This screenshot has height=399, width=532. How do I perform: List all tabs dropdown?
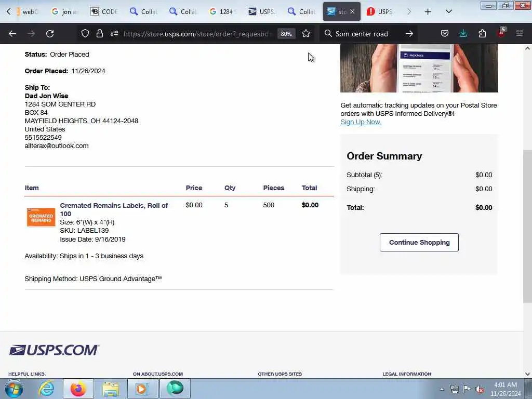tap(448, 11)
